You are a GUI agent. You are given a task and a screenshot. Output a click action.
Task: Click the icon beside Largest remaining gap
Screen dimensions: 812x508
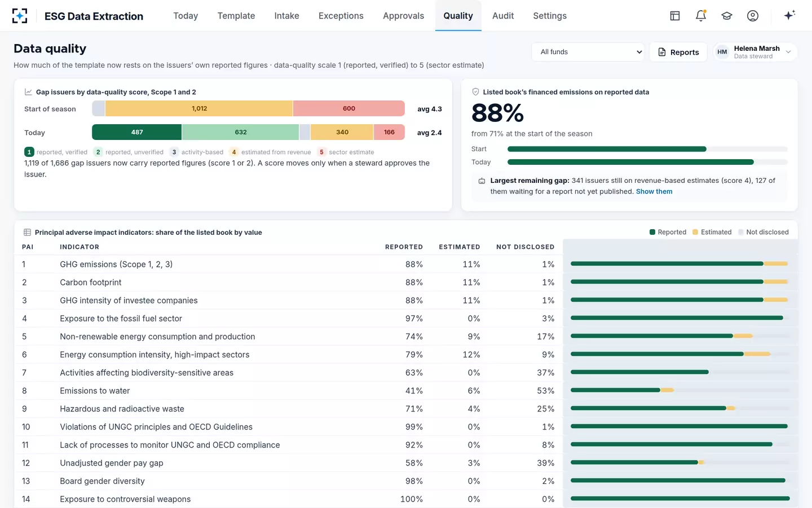tap(482, 181)
